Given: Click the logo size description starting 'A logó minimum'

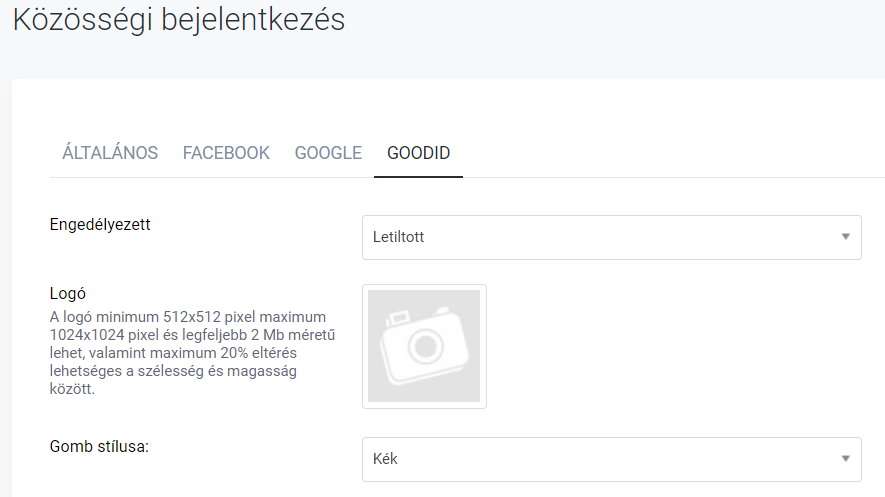Looking at the screenshot, I should click(x=192, y=353).
